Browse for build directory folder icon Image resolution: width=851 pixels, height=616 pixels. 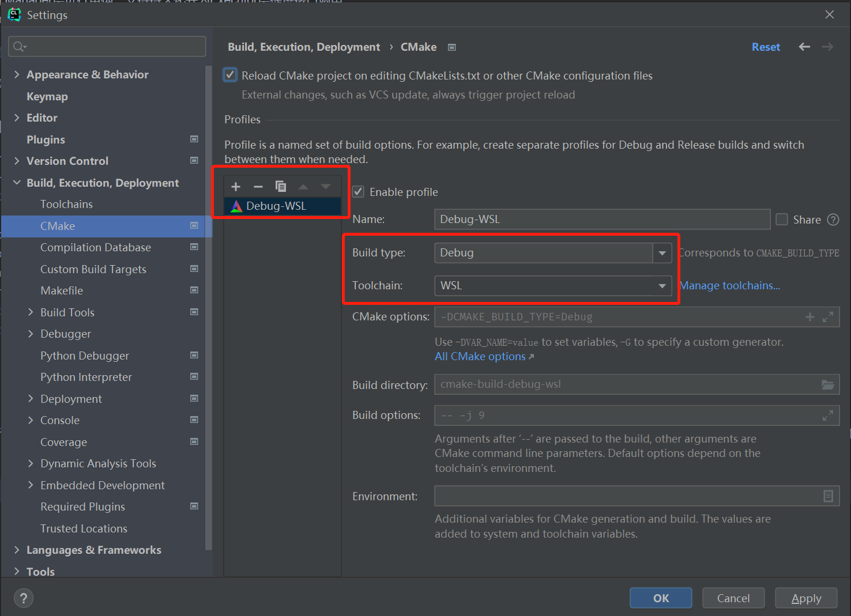point(828,385)
